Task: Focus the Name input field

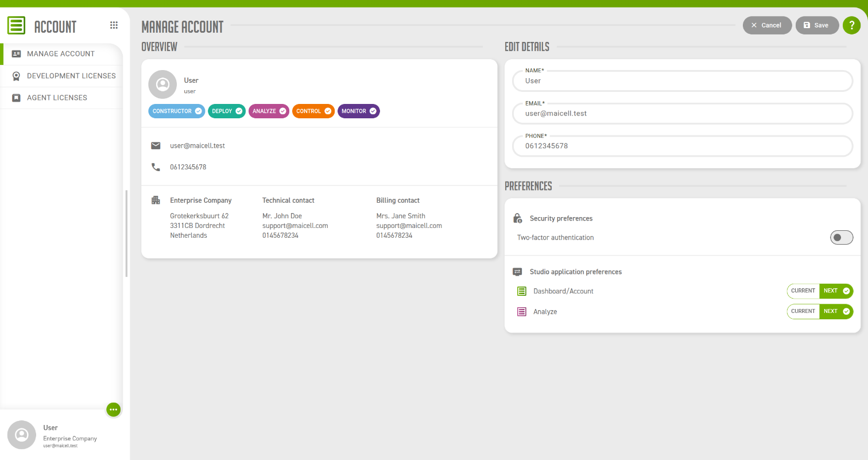Action: [x=683, y=81]
